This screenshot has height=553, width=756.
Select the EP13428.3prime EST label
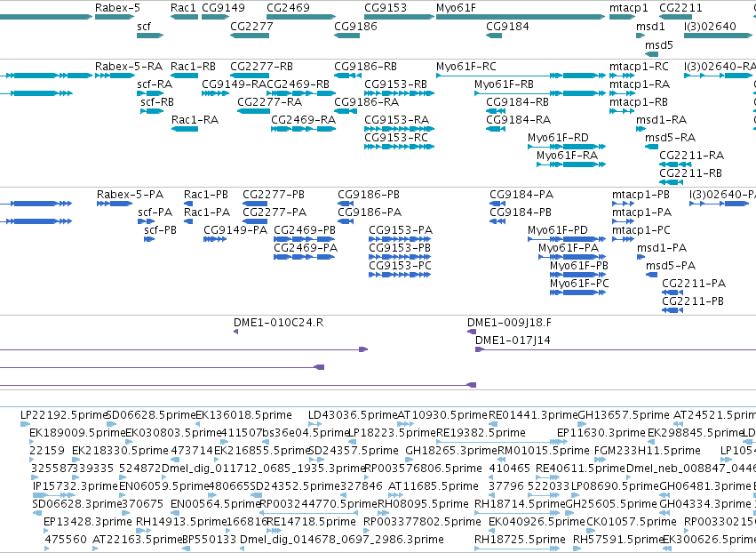(x=87, y=522)
